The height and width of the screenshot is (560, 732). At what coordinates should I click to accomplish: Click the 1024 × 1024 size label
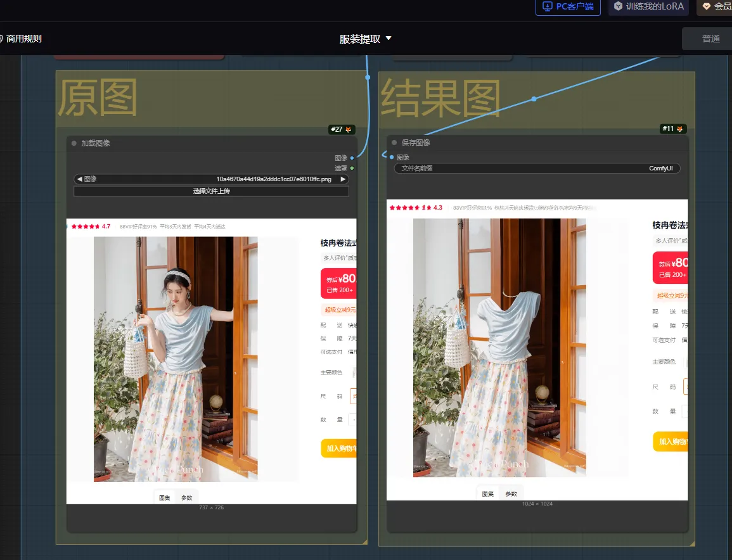tap(537, 504)
